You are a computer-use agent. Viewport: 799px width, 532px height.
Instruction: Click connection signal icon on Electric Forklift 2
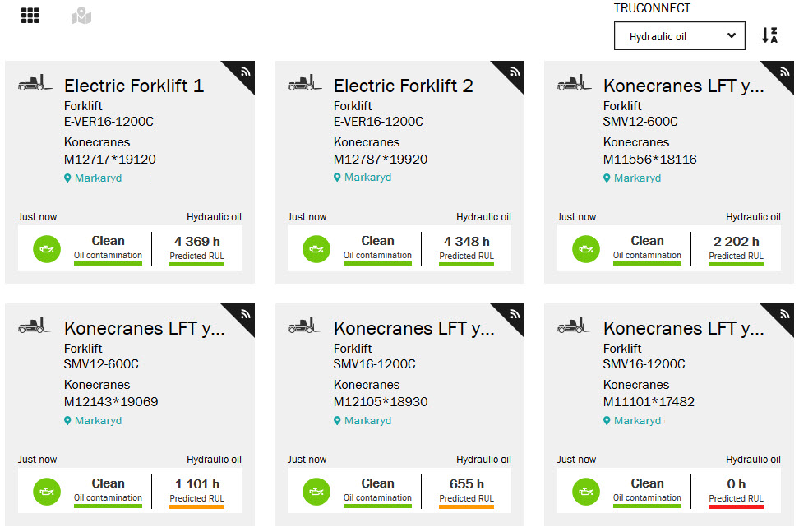coord(515,71)
